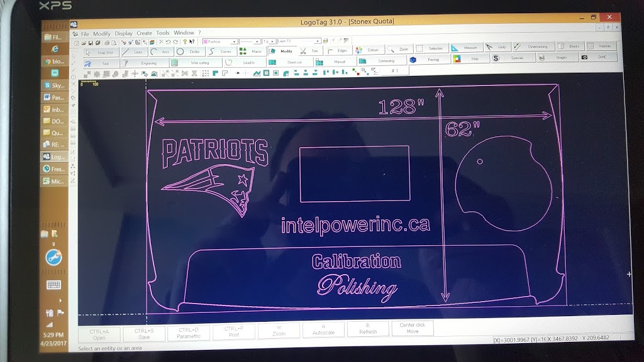This screenshot has width=644, height=362.
Task: Open the Create menu
Action: pos(144,33)
